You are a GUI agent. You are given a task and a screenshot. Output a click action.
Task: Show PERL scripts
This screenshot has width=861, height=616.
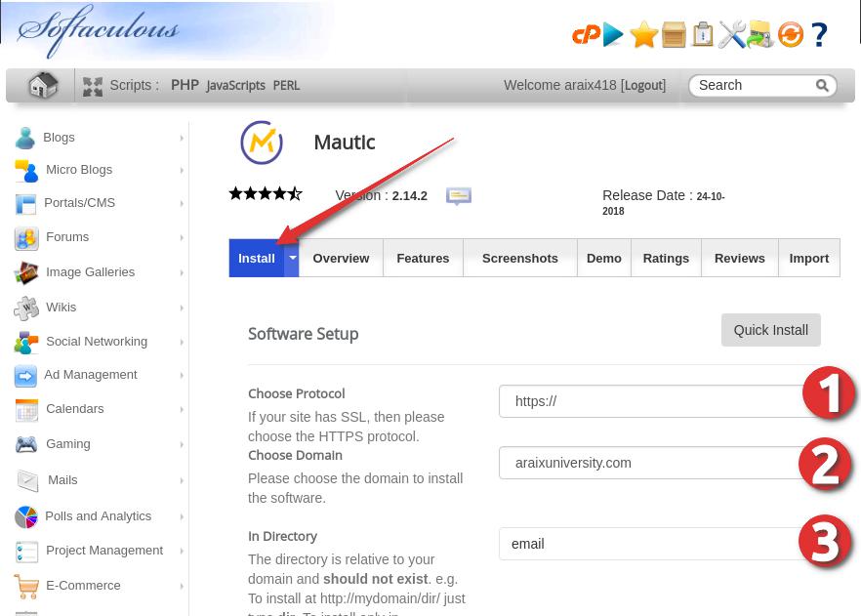pos(286,86)
